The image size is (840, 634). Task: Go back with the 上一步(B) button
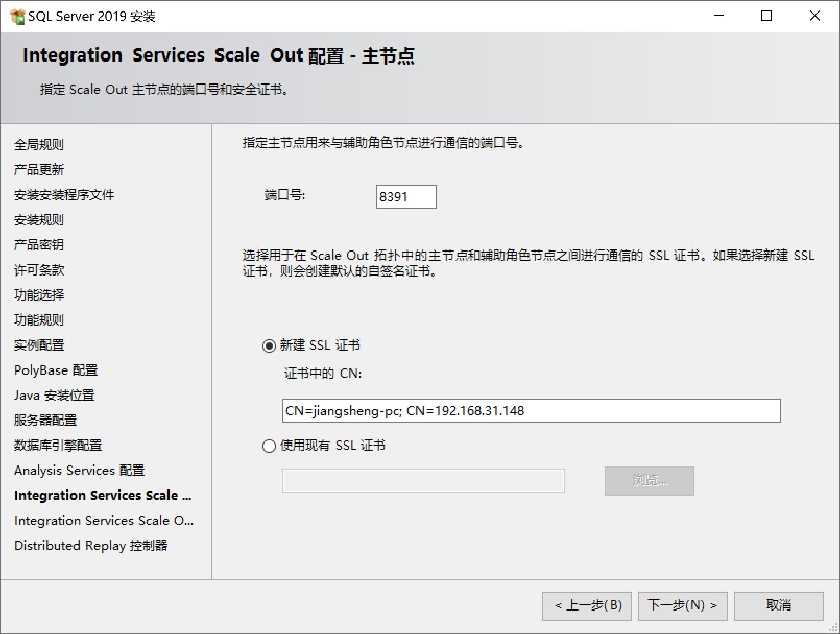[586, 606]
